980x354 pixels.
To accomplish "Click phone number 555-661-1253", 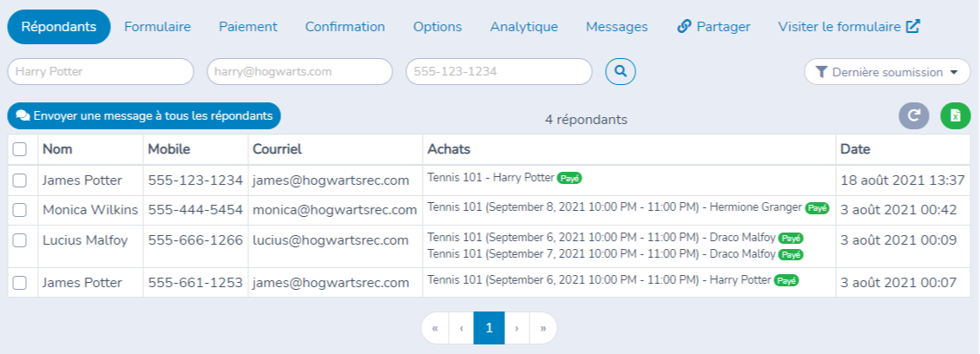I will tap(195, 283).
